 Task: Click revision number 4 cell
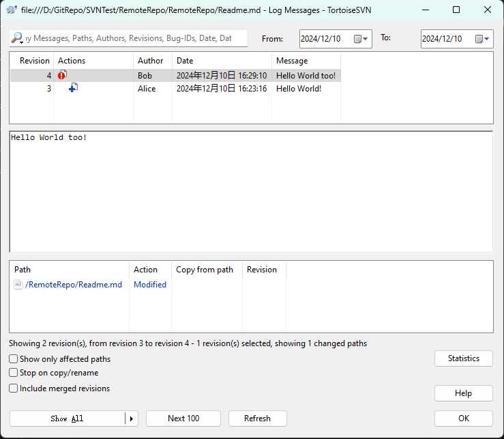(49, 76)
